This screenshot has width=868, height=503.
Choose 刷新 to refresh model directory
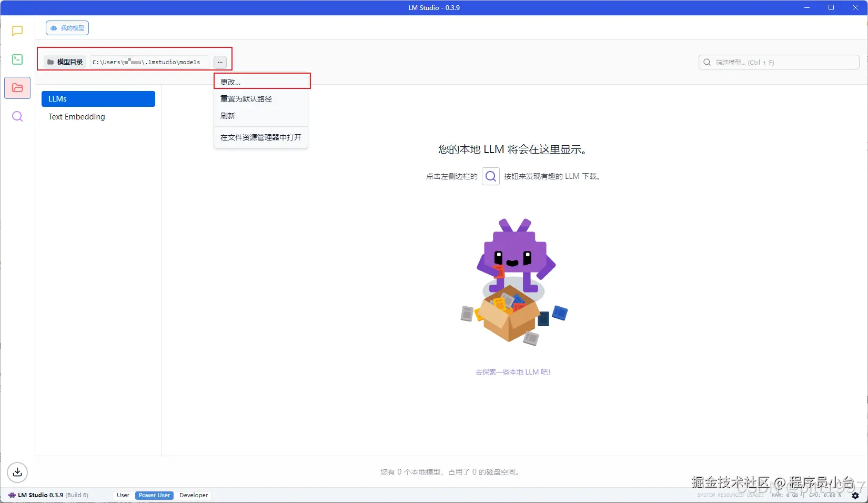(228, 116)
